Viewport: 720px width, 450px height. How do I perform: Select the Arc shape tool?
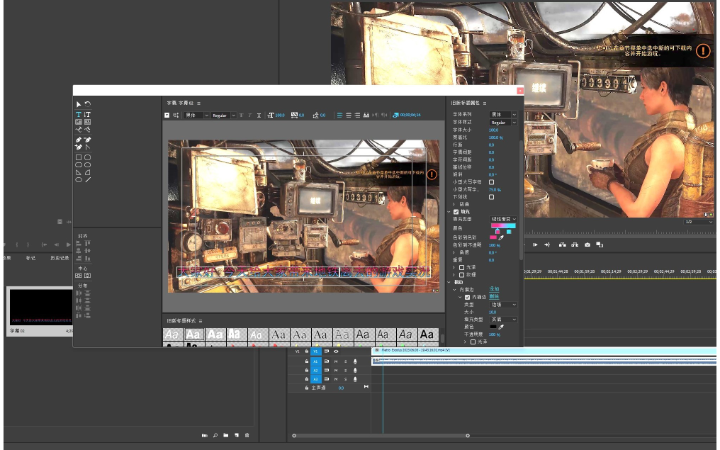(88, 173)
